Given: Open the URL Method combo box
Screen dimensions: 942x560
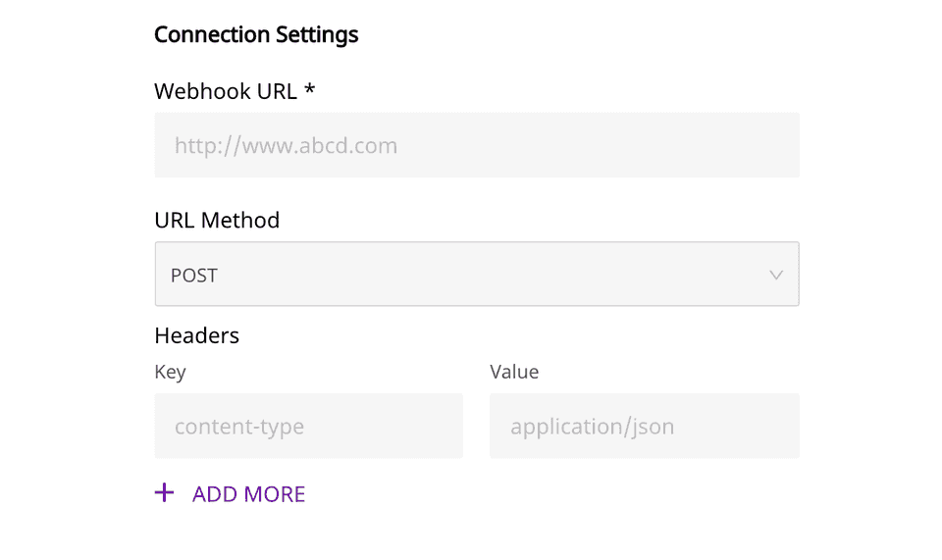Looking at the screenshot, I should (476, 275).
